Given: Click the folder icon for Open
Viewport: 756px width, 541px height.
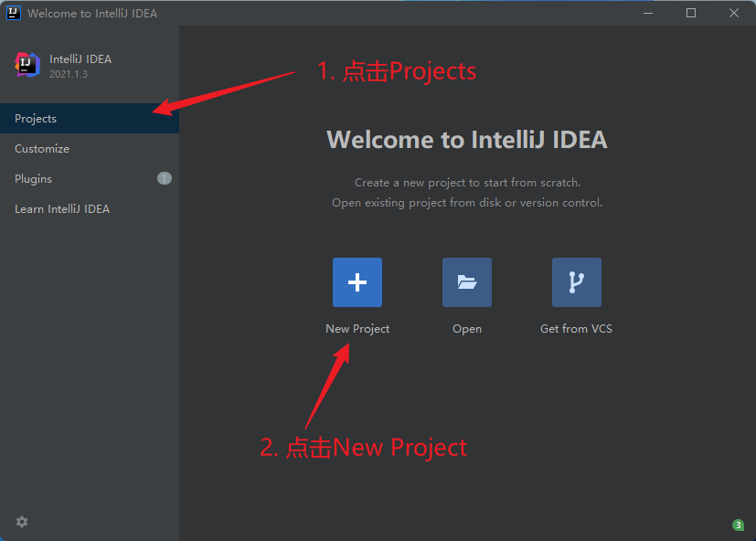Looking at the screenshot, I should (466, 282).
